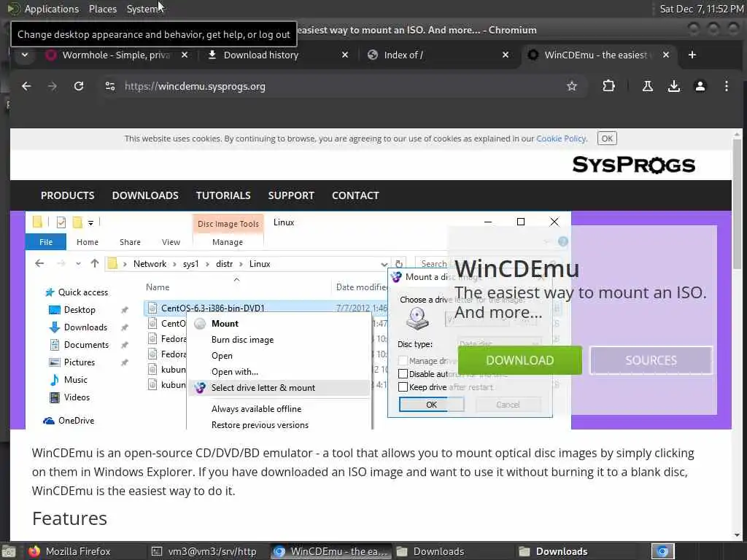Viewport: 747px width, 560px height.
Task: Open the DOWNLOADS navigation item
Action: tap(145, 195)
